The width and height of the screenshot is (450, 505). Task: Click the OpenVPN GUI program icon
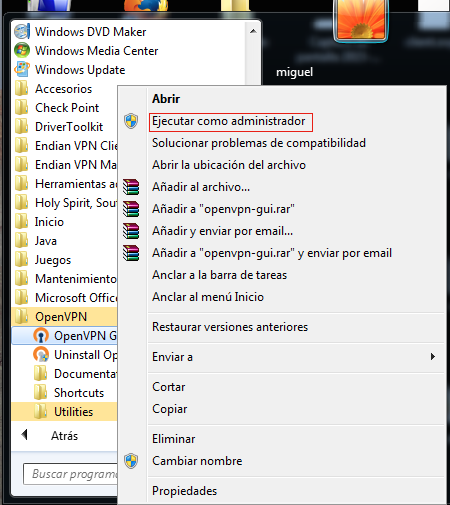(x=41, y=336)
